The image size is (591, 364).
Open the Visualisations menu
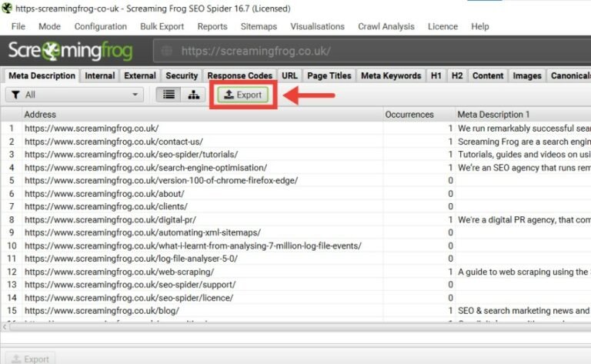pyautogui.click(x=317, y=26)
